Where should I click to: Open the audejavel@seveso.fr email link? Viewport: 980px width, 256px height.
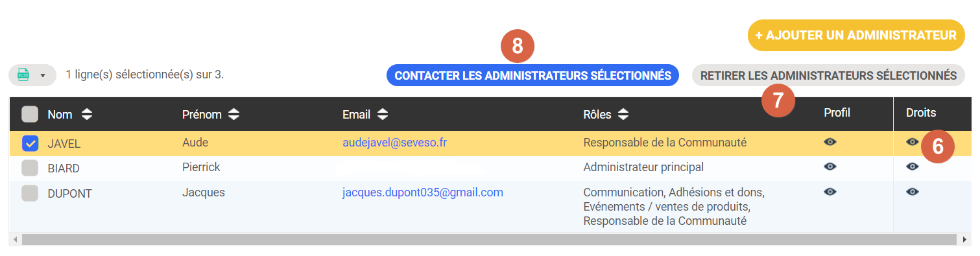click(394, 142)
